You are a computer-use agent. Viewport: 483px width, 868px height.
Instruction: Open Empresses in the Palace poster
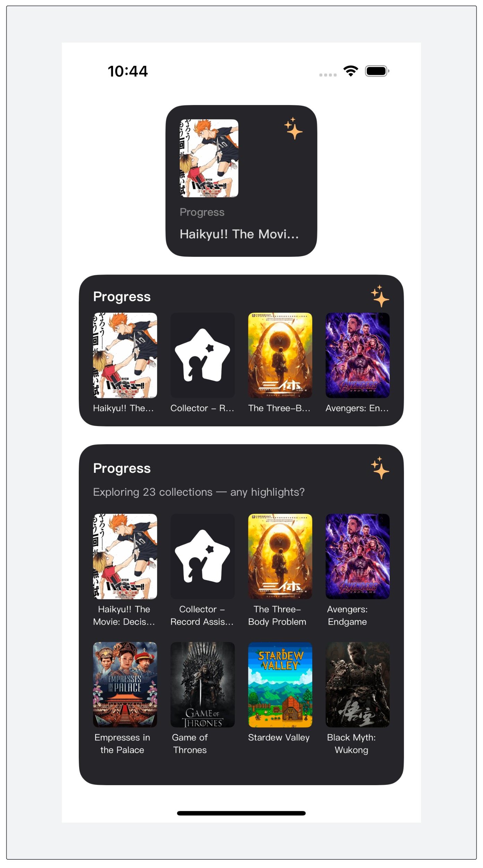[125, 685]
